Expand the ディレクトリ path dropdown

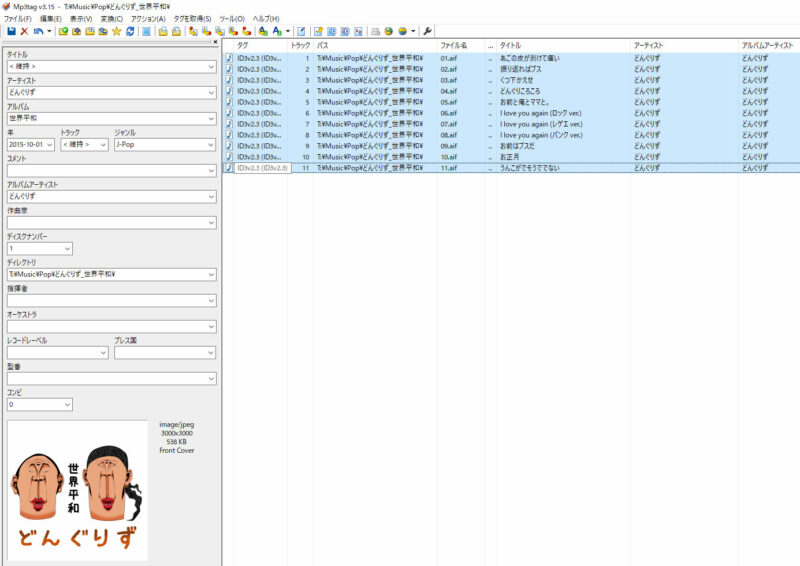211,275
